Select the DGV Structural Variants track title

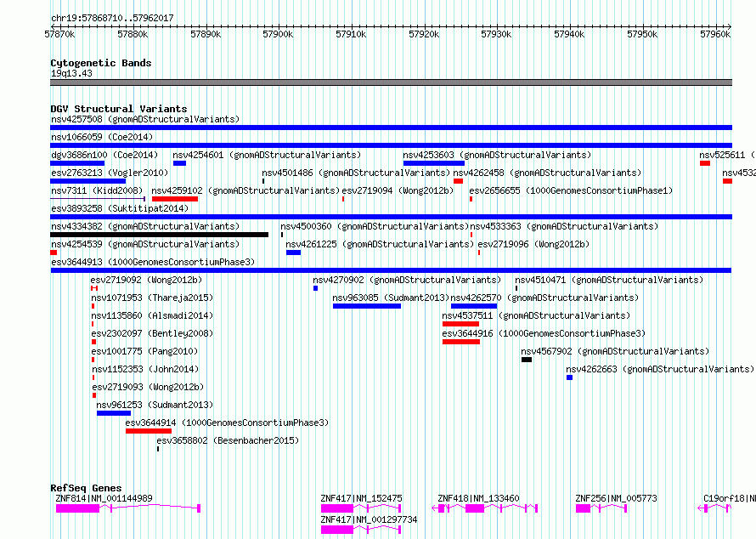click(119, 109)
